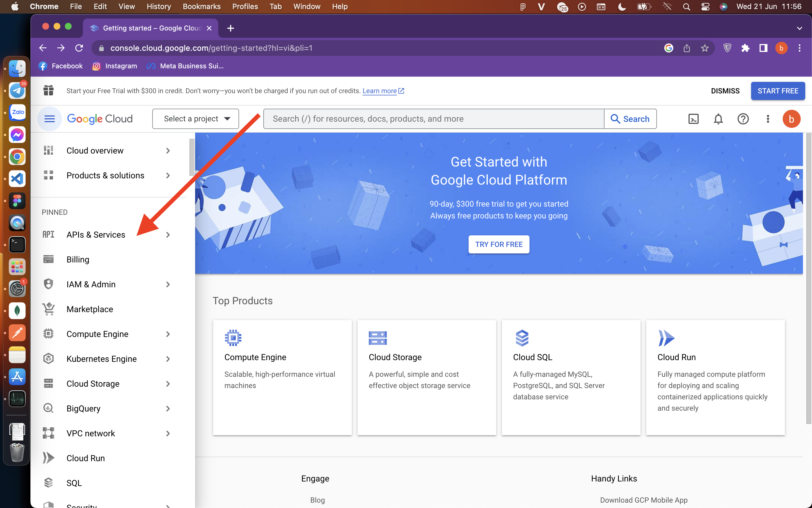Click the Google Cloud logo
The height and width of the screenshot is (508, 812).
tap(100, 119)
